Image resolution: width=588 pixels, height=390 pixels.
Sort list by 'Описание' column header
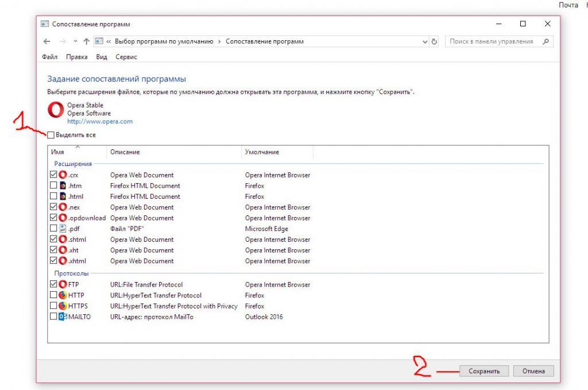point(174,152)
